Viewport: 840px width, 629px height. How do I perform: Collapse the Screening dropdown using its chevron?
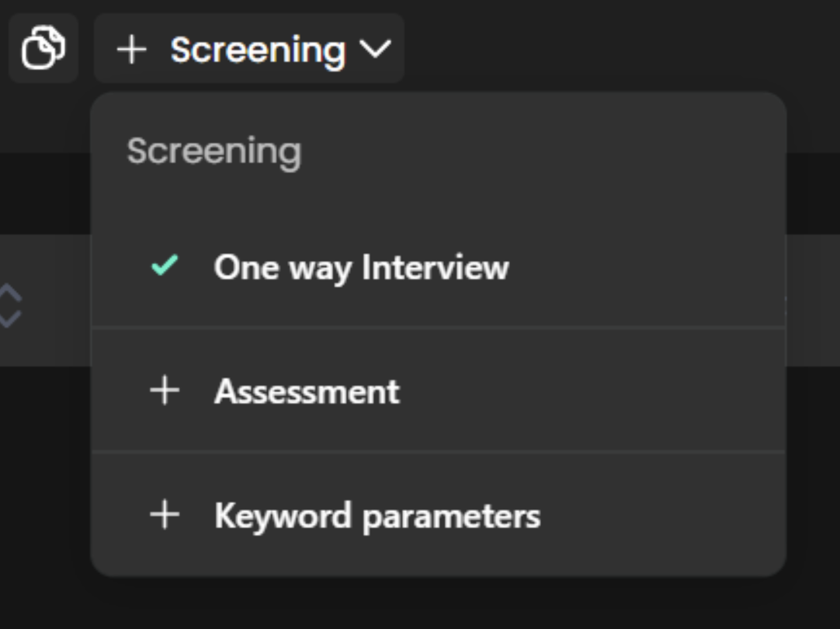pos(376,50)
